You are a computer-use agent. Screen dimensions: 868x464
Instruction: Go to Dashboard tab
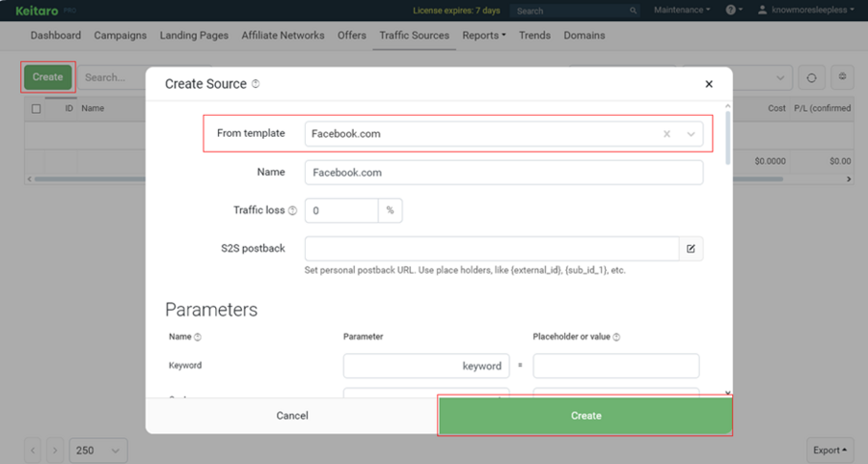tap(55, 36)
